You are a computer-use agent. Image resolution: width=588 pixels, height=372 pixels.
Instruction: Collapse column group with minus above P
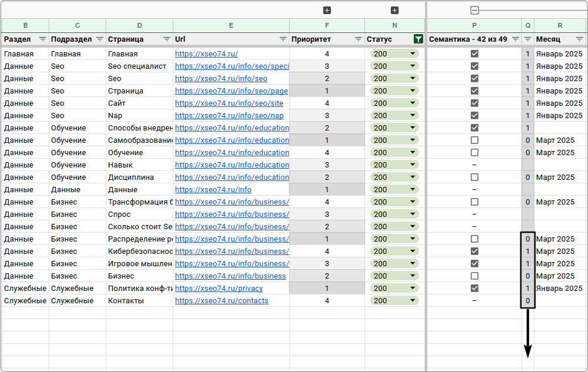(475, 11)
